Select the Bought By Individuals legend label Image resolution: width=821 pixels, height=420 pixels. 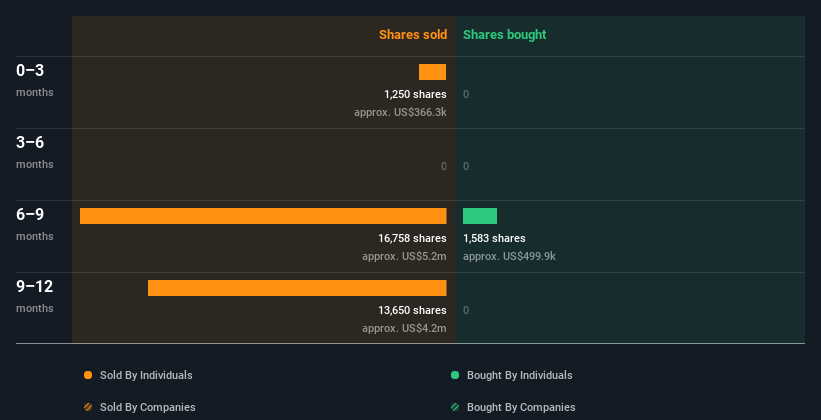pyautogui.click(x=519, y=375)
